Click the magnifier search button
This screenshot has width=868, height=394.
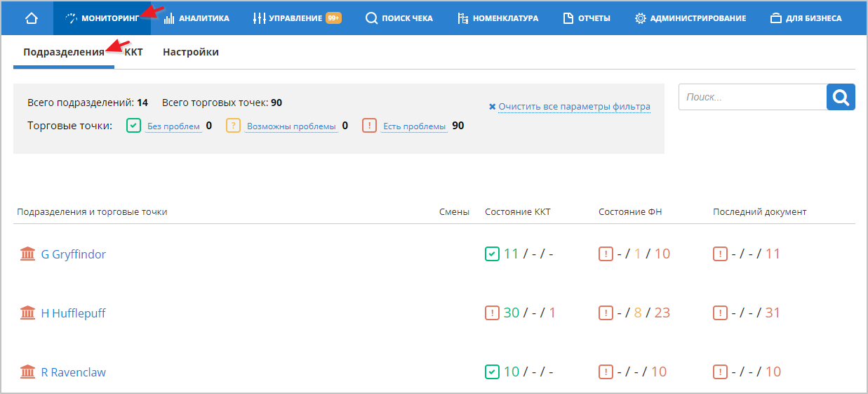tap(841, 97)
